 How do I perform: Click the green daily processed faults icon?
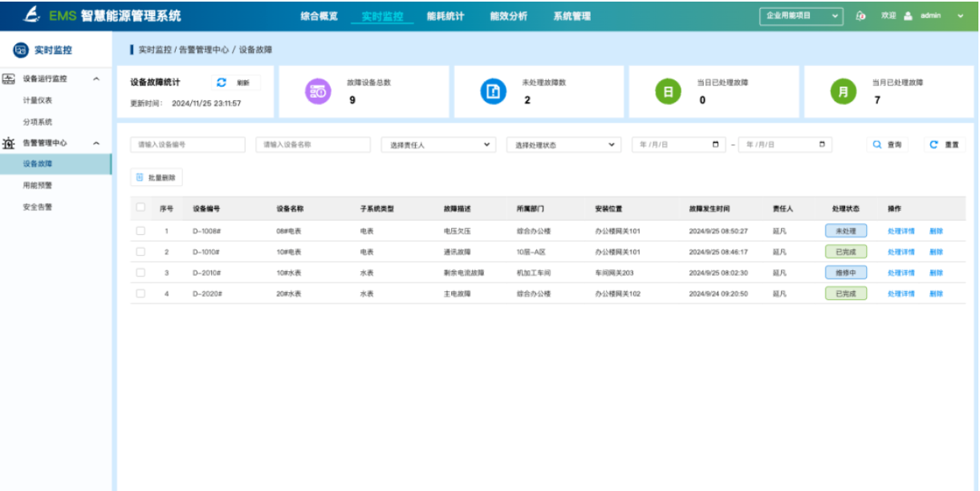[667, 92]
